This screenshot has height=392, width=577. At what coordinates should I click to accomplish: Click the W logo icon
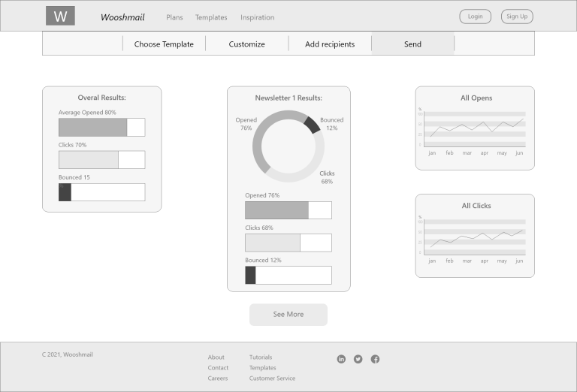coord(60,16)
